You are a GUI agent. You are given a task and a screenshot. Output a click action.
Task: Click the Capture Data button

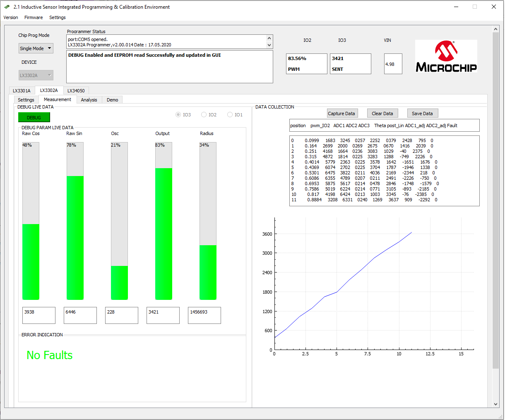pos(341,113)
